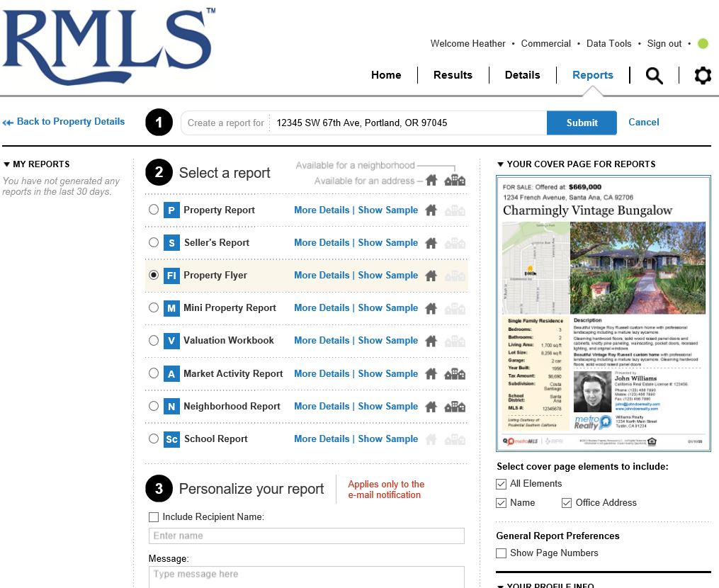Click the green status dot near Sign out

click(703, 43)
